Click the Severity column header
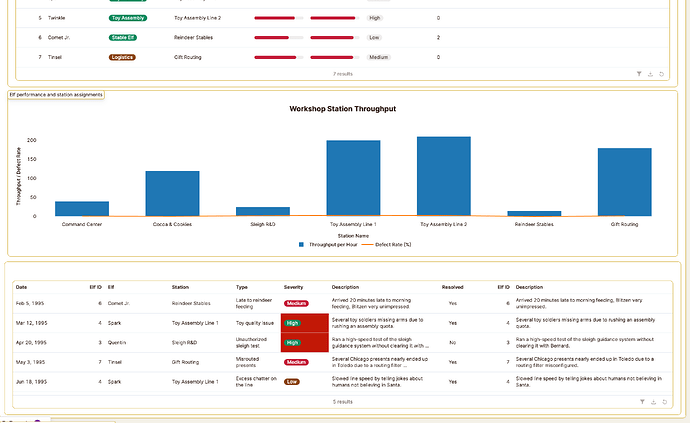The height and width of the screenshot is (423, 690). point(295,287)
